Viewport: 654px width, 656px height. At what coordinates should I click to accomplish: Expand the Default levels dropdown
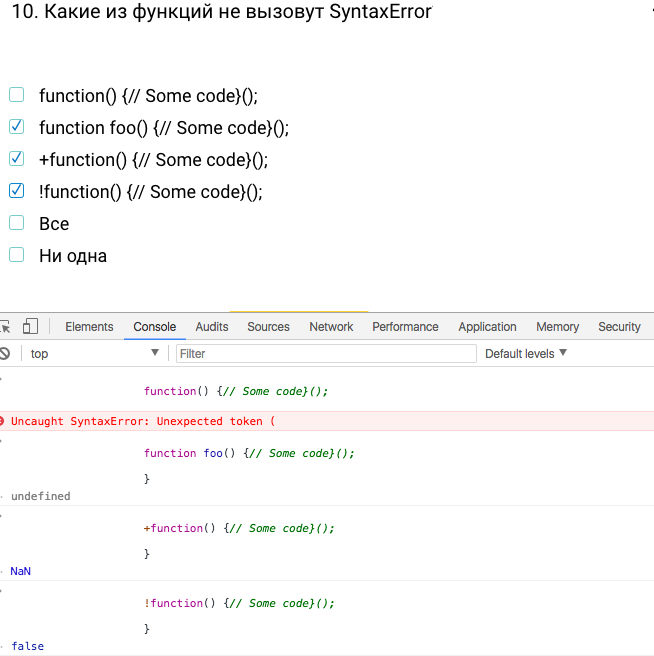[526, 354]
